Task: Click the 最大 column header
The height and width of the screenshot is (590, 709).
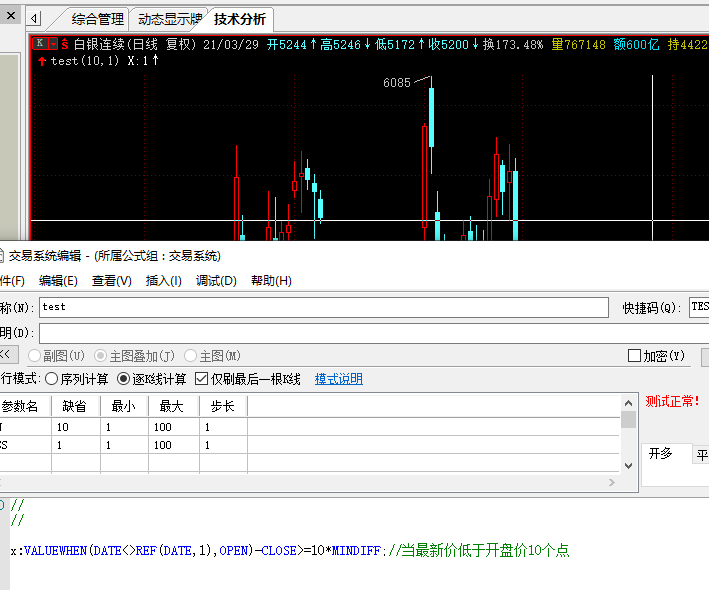Action: pyautogui.click(x=174, y=406)
